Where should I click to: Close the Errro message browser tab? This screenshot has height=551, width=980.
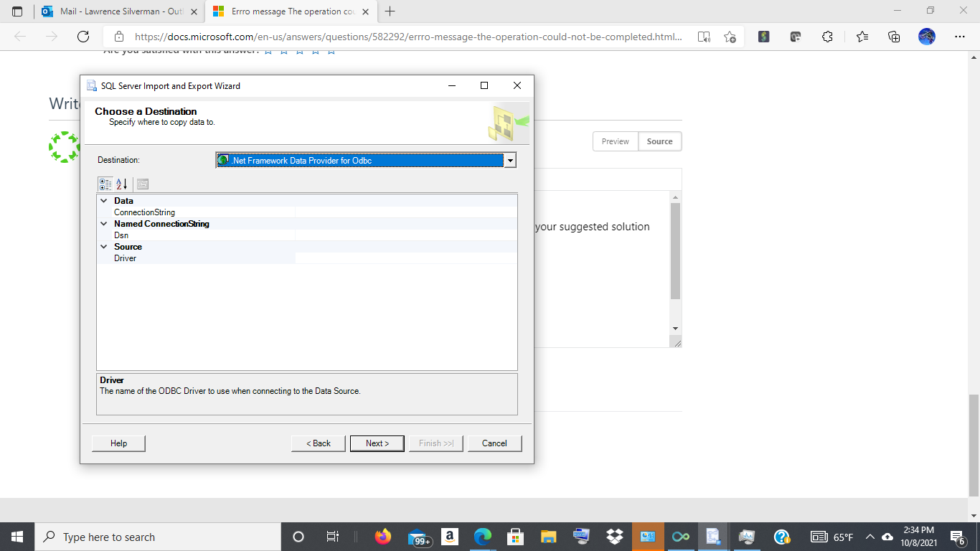click(365, 12)
